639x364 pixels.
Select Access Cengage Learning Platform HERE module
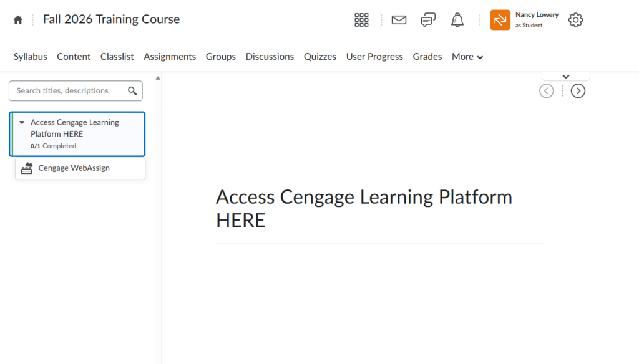point(77,134)
